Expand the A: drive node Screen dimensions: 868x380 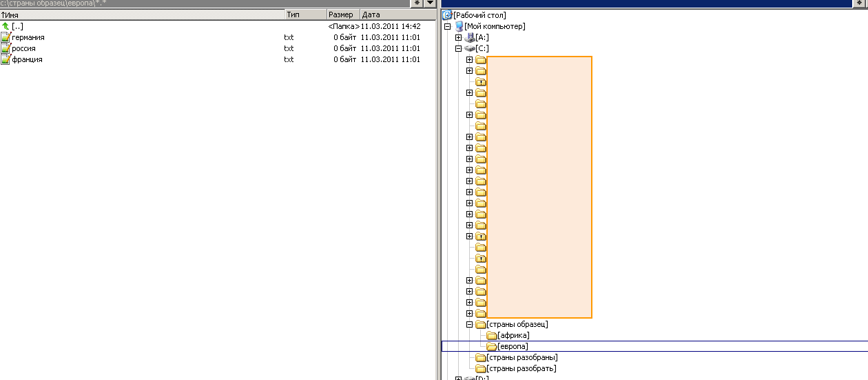[x=458, y=37]
